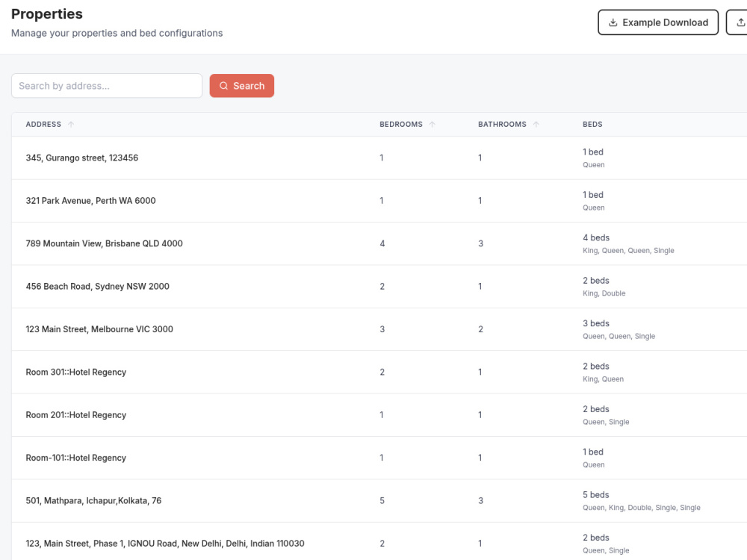Click the sort arrow next to Address
Screen dimensions: 747x560
[71, 124]
